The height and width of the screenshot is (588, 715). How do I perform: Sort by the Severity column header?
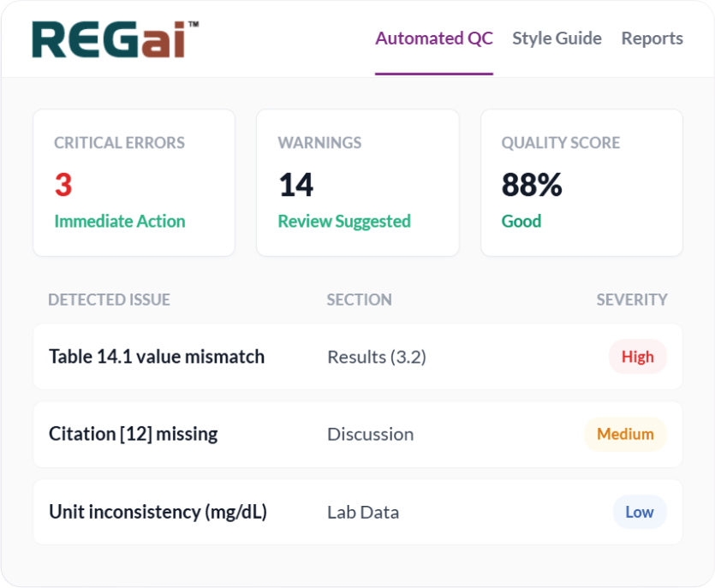tap(632, 300)
